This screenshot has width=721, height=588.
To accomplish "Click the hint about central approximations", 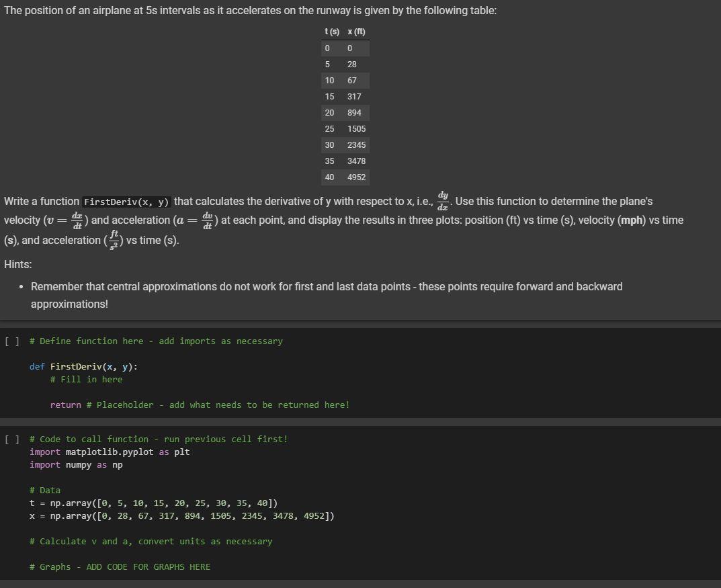I will coord(269,286).
